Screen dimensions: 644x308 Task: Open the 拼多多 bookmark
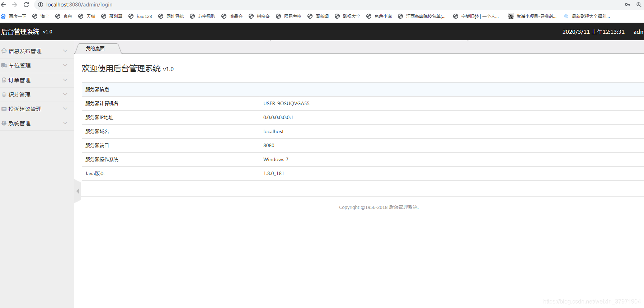coord(259,16)
